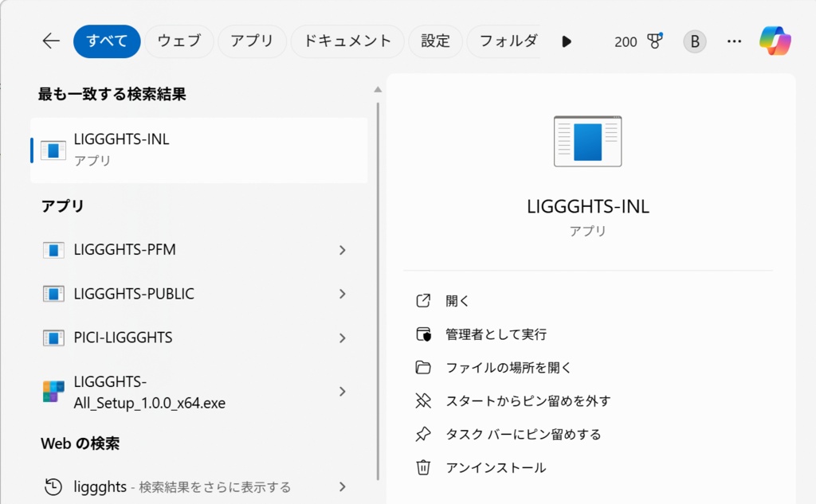Click 開く to launch LIGGGHTS-INL
816x504 pixels.
pyautogui.click(x=457, y=300)
